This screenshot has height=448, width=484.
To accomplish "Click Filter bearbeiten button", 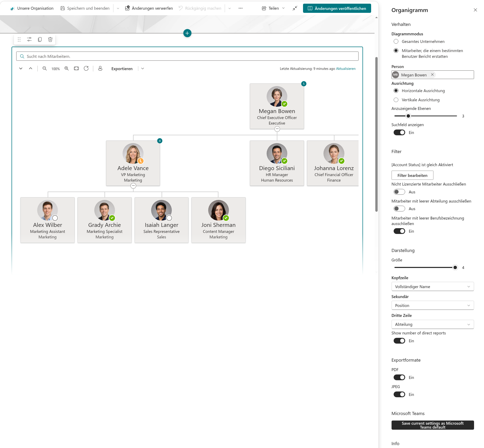I will coord(412,175).
